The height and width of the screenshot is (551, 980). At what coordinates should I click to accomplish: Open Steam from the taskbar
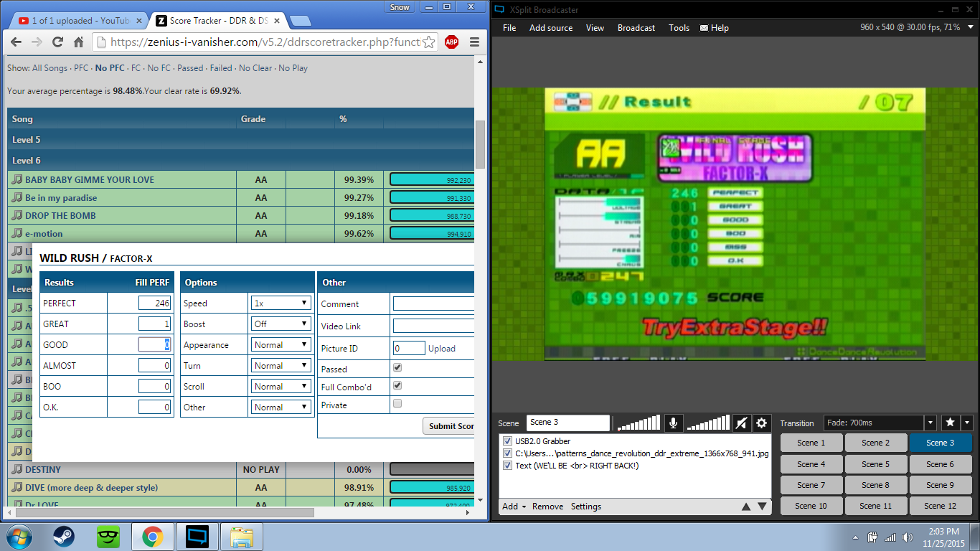pyautogui.click(x=64, y=537)
